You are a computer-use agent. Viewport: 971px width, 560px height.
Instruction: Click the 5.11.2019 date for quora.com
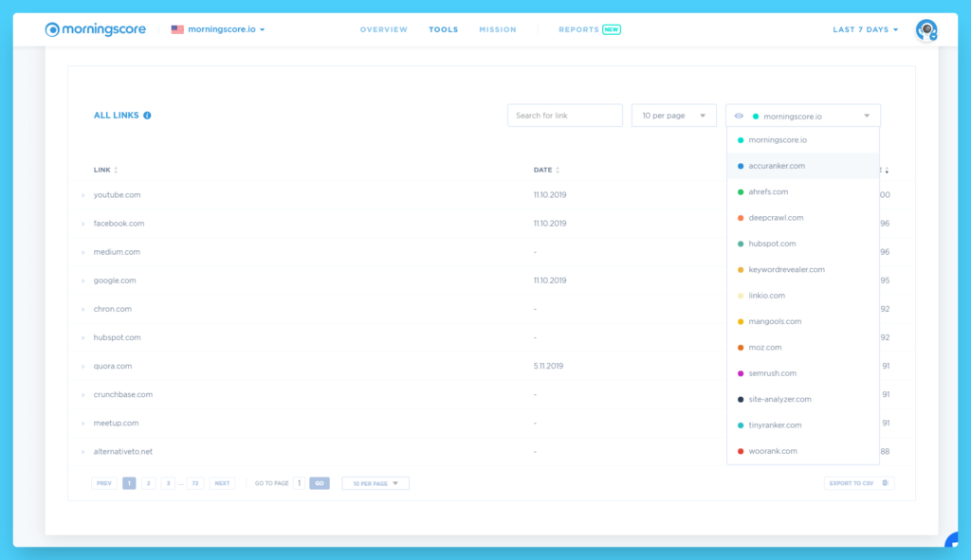[x=549, y=366]
